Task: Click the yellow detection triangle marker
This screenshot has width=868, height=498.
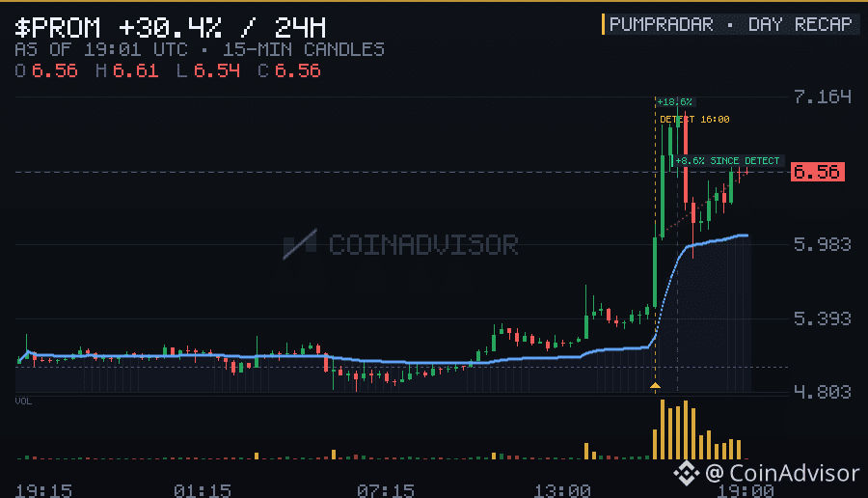Action: 656,385
